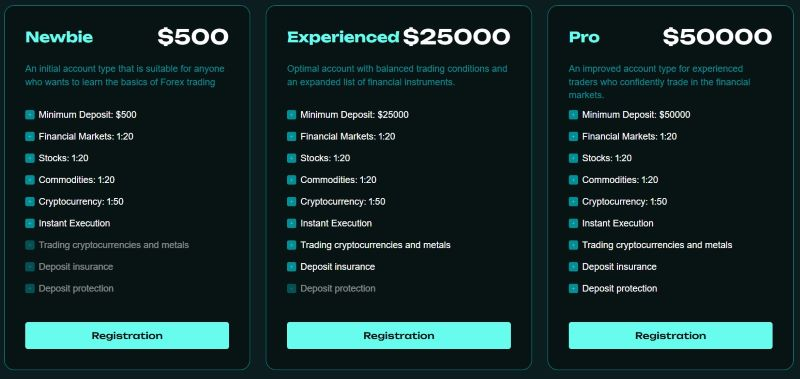Click the icon beside Experienced Deposit insurance
The height and width of the screenshot is (379, 800).
pyautogui.click(x=291, y=267)
